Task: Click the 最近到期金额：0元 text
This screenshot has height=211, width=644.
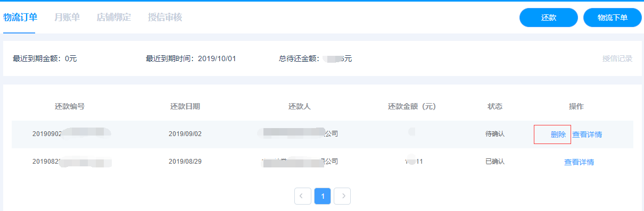Action: tap(45, 58)
